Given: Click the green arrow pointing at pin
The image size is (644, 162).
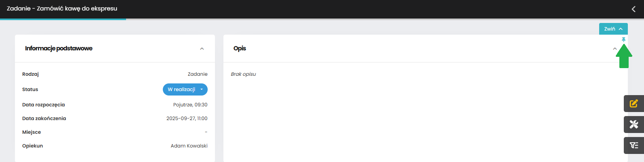Looking at the screenshot, I should point(624,56).
